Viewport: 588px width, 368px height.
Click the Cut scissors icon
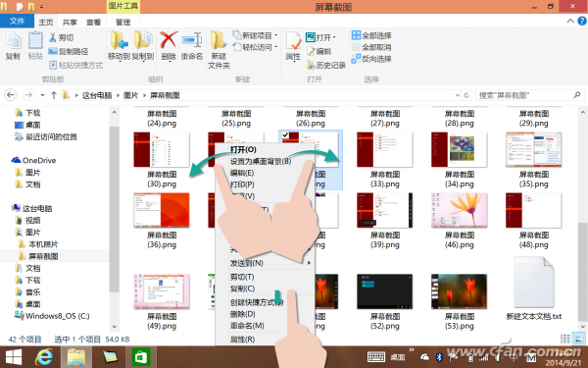click(53, 37)
